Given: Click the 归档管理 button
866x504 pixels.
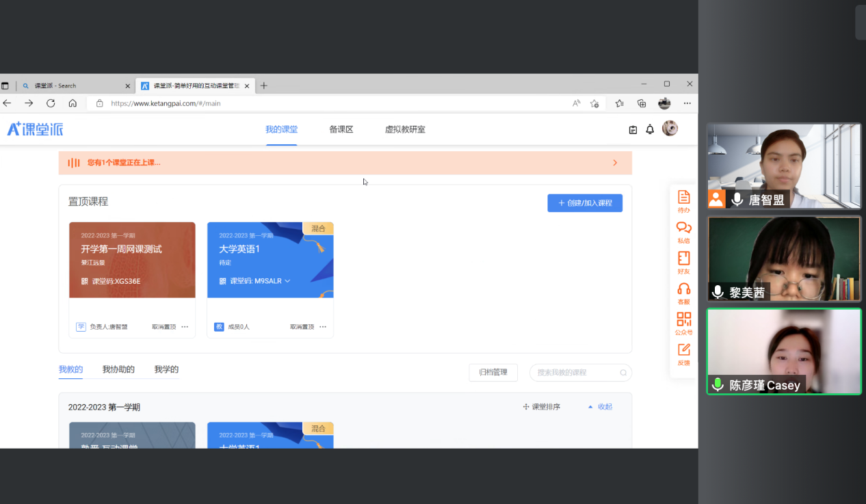Looking at the screenshot, I should 493,373.
